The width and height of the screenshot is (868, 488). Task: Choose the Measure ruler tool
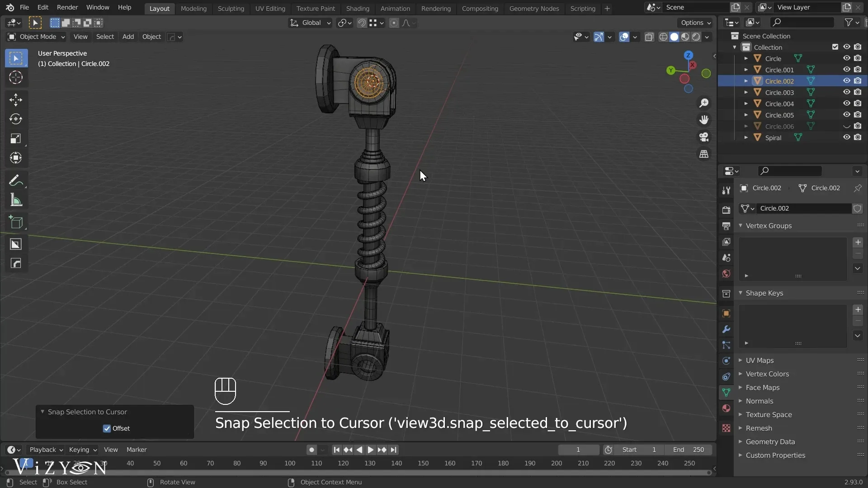click(x=16, y=200)
